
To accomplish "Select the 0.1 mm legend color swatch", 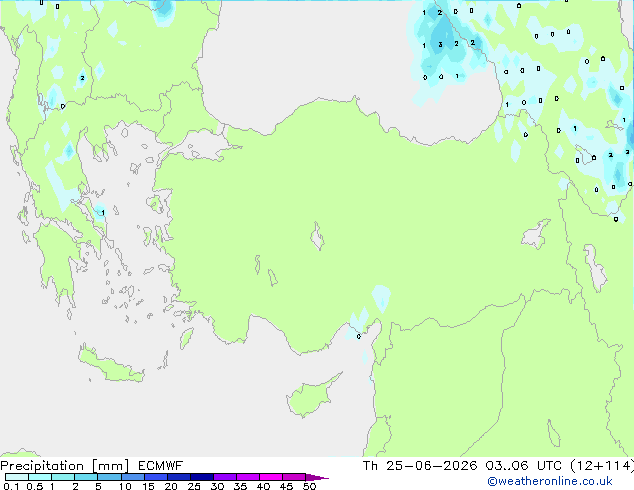I will coord(17,477).
